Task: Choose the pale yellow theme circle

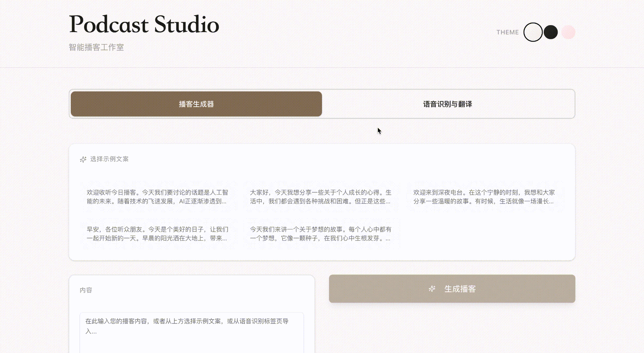Action: (x=568, y=32)
